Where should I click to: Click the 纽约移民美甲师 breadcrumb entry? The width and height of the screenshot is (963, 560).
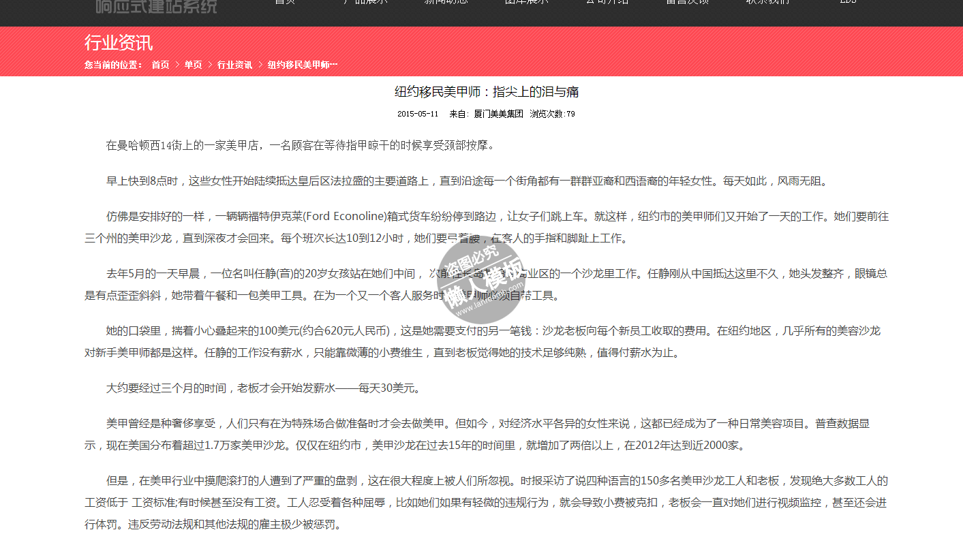pyautogui.click(x=302, y=65)
